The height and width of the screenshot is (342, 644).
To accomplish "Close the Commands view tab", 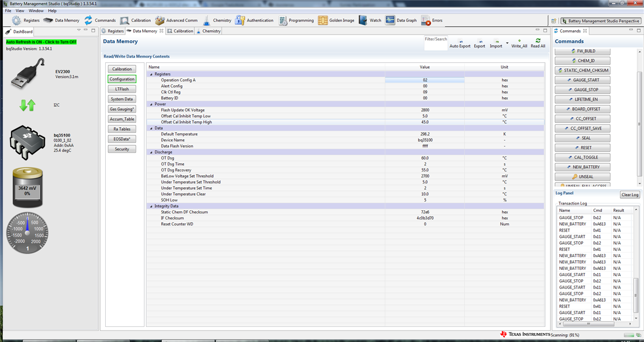I will (585, 31).
